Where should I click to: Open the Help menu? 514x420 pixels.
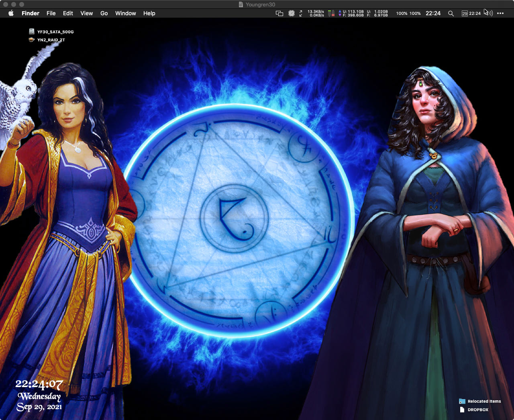(x=149, y=13)
